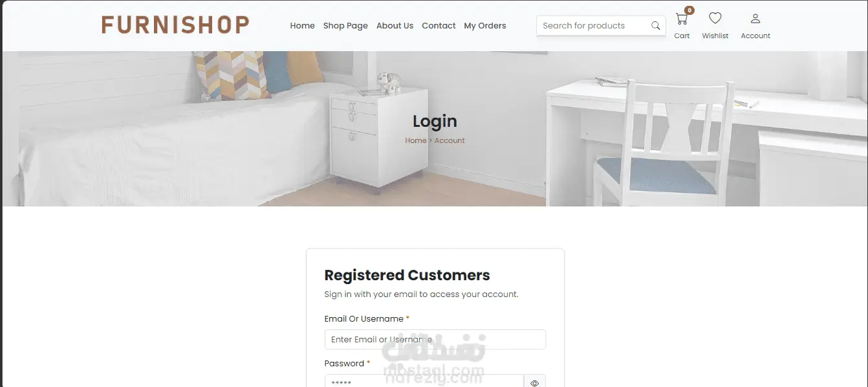Screen dimensions: 868x387
Task: Click the search magnifier icon
Action: pos(655,26)
